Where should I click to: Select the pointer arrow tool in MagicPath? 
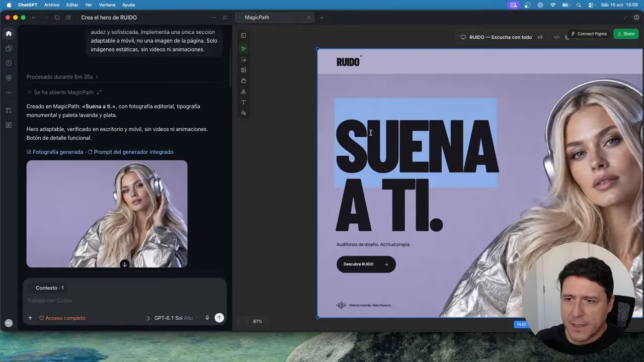coord(244,49)
